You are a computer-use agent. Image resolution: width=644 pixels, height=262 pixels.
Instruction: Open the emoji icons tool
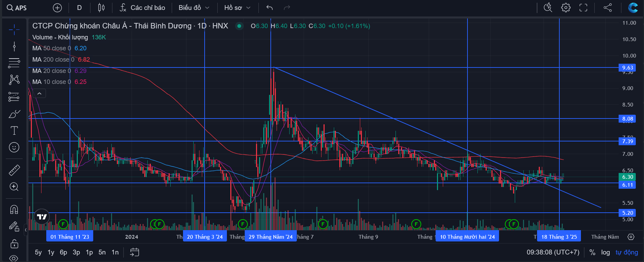(14, 147)
